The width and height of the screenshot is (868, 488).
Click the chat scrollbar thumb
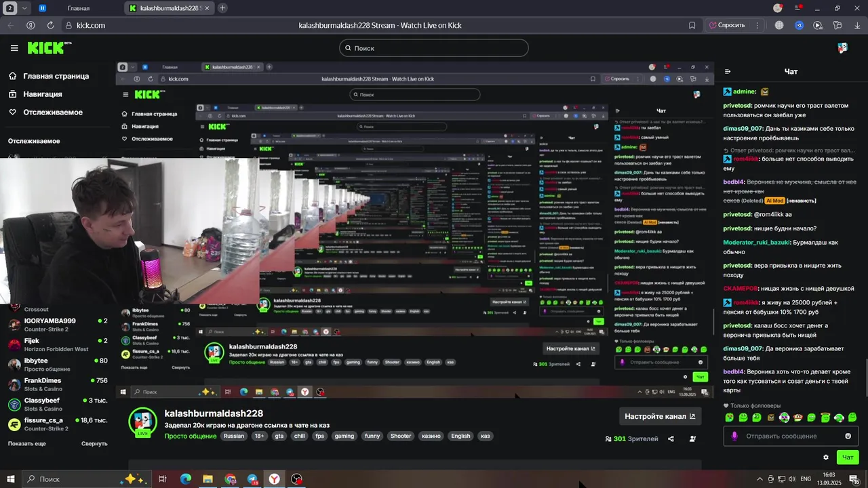[865, 378]
